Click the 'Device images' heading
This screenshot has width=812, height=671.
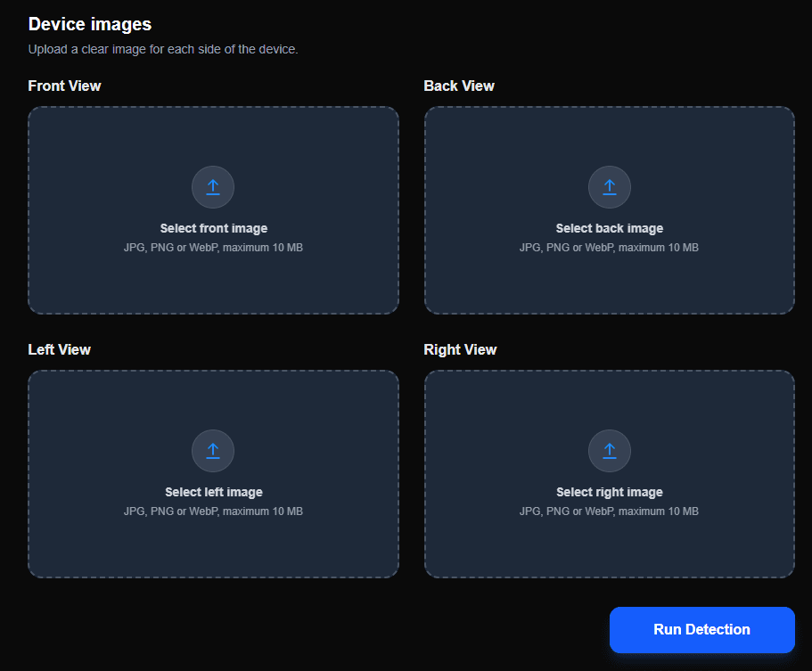click(x=90, y=24)
